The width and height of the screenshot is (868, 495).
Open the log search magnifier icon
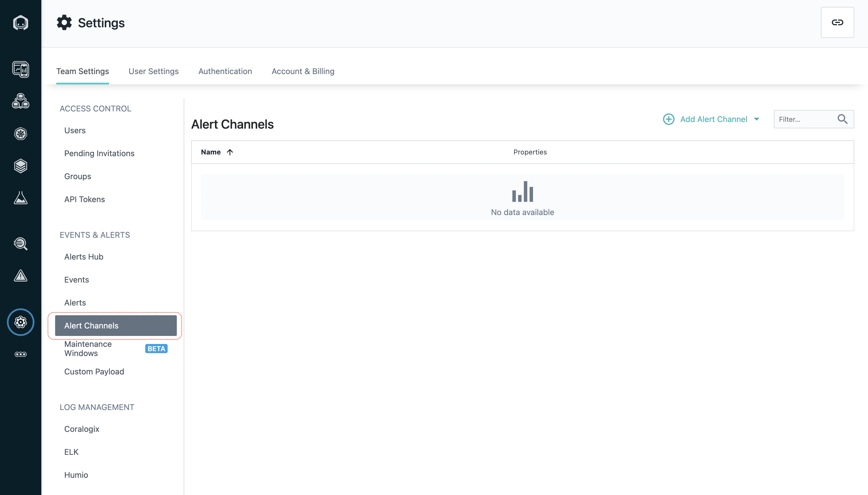[20, 244]
